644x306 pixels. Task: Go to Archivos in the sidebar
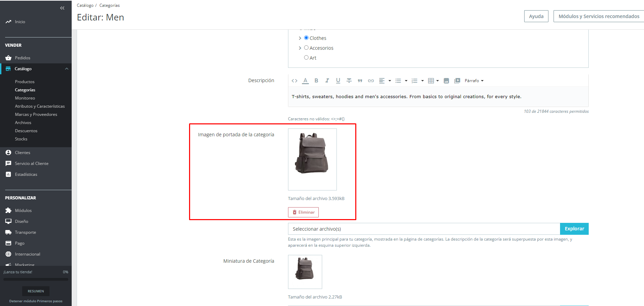point(23,123)
